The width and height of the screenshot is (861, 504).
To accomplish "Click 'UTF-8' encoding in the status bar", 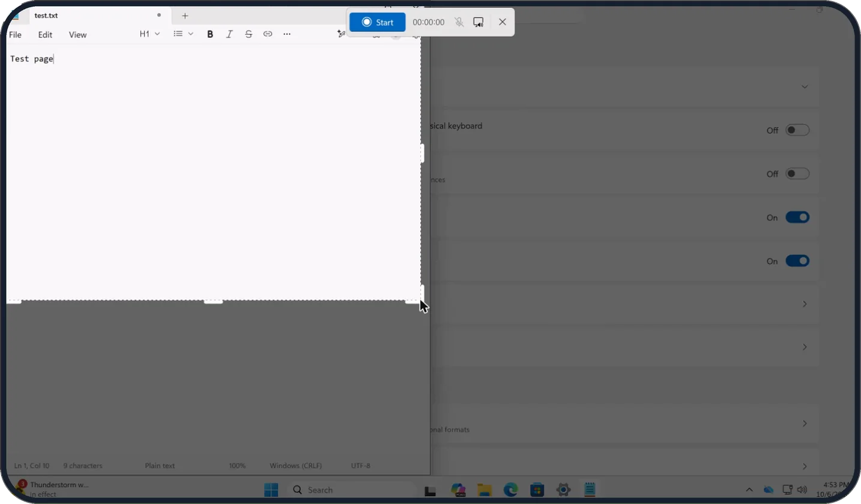I will coord(361,466).
